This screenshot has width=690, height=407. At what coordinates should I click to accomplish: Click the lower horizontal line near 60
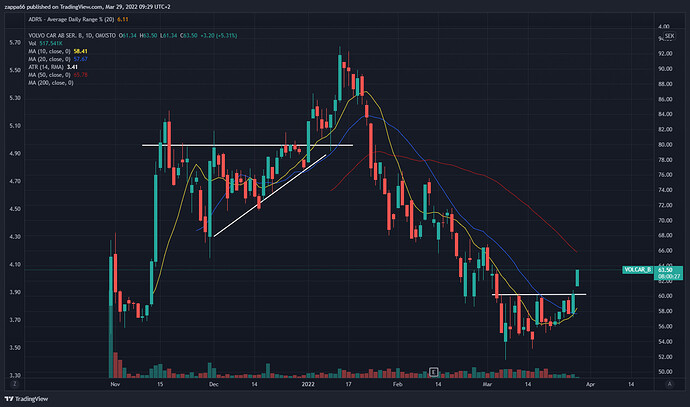[x=539, y=294]
